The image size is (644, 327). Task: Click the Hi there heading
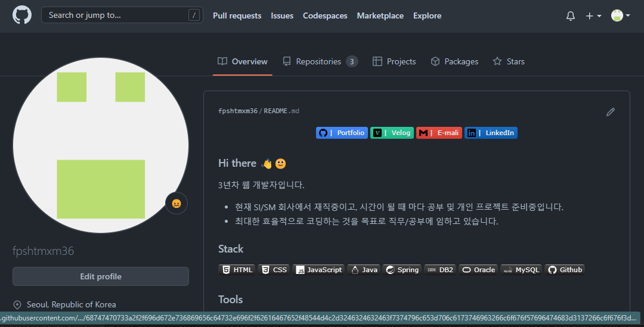pos(252,163)
